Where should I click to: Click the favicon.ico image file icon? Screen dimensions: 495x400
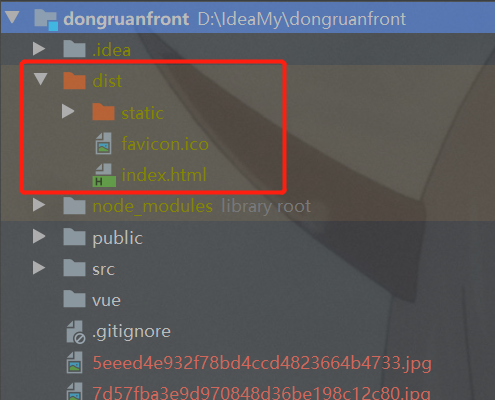(103, 143)
